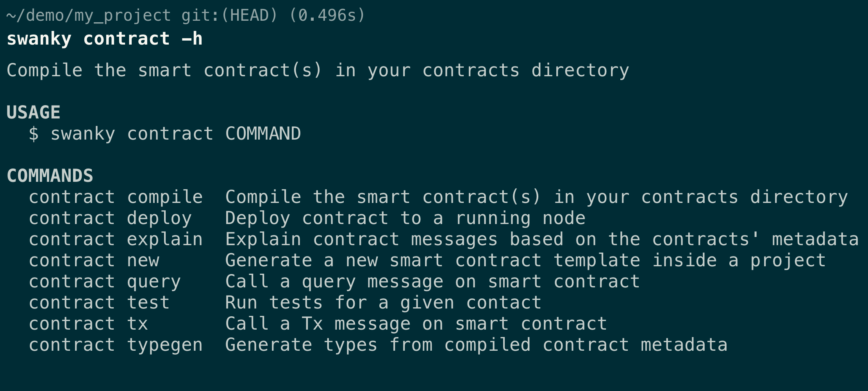Click the USAGE section heading

[x=34, y=112]
